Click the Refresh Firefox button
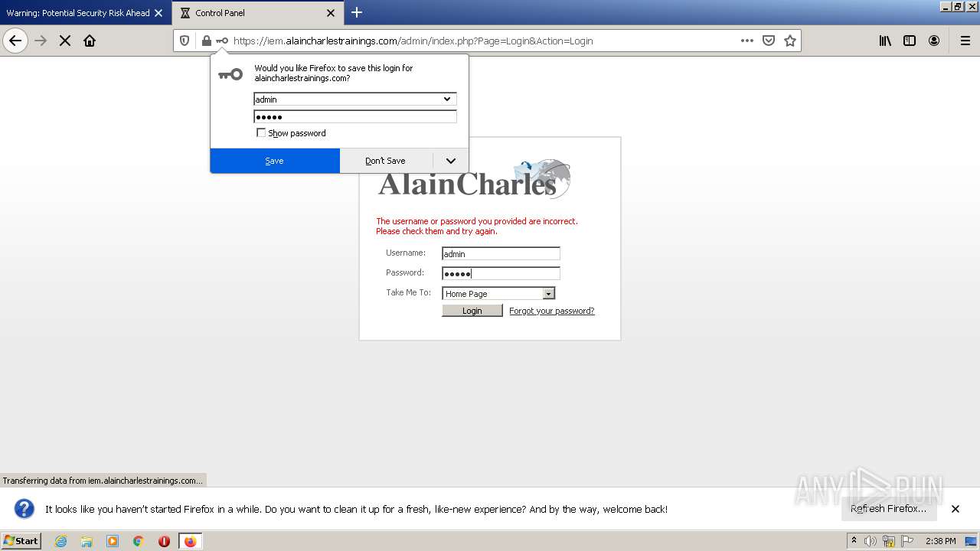 pos(889,509)
